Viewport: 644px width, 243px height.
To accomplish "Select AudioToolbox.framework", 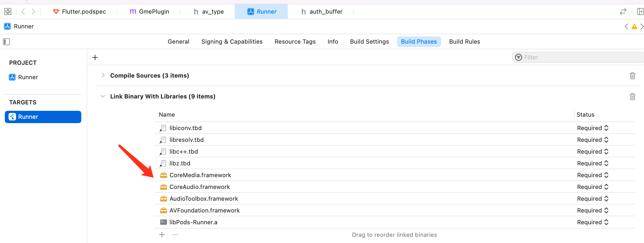I will 395,199.
